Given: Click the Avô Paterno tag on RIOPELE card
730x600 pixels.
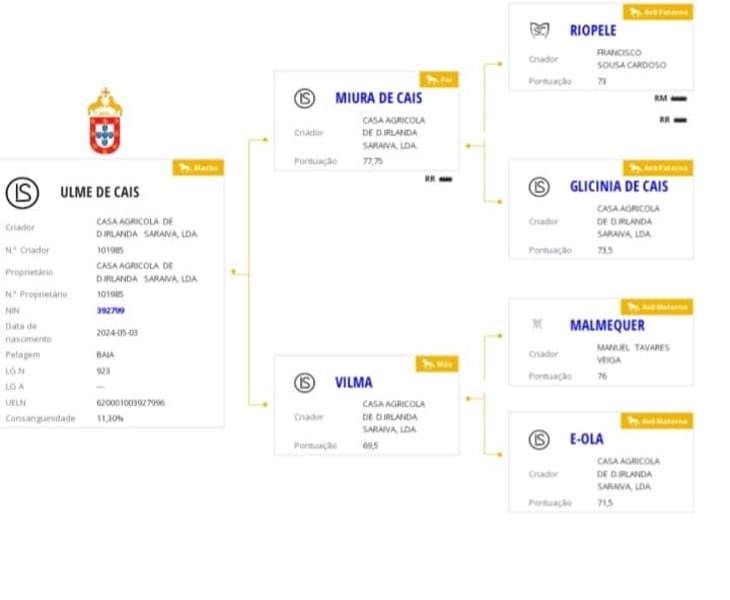Looking at the screenshot, I should tap(658, 12).
